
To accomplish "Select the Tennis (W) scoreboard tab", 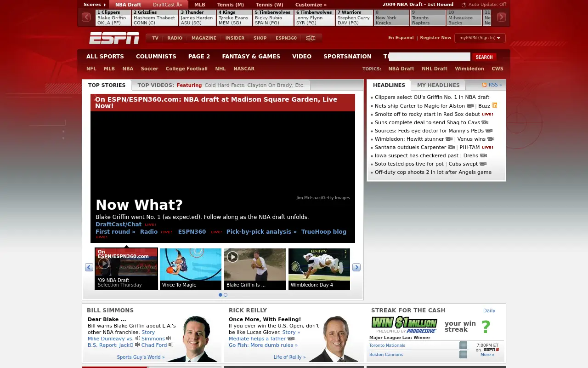I will point(270,5).
